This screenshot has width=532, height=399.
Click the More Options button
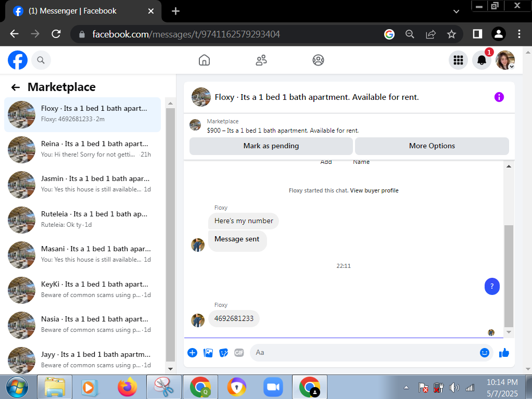click(x=432, y=146)
